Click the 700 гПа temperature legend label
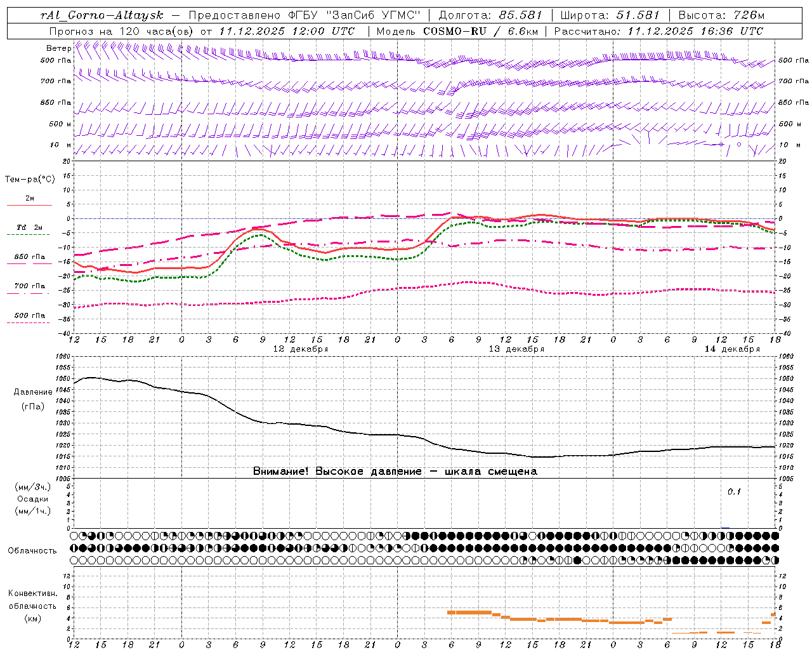Screen dimensions: 812x650 point(30,286)
